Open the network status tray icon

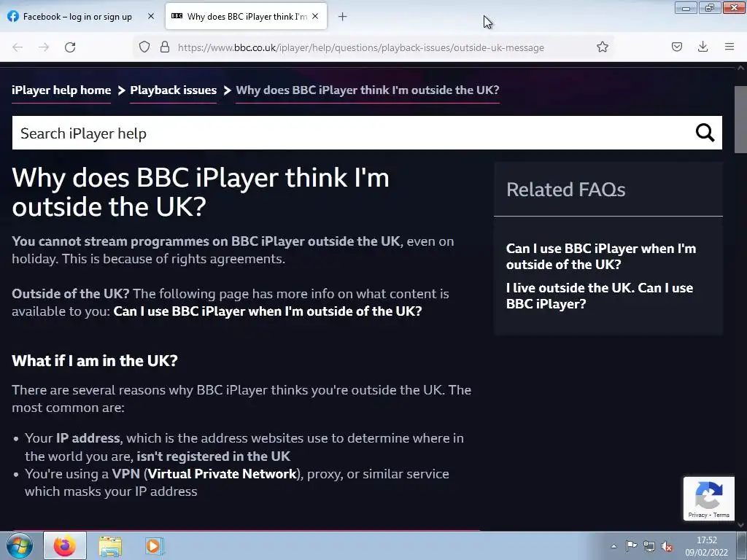pos(649,546)
